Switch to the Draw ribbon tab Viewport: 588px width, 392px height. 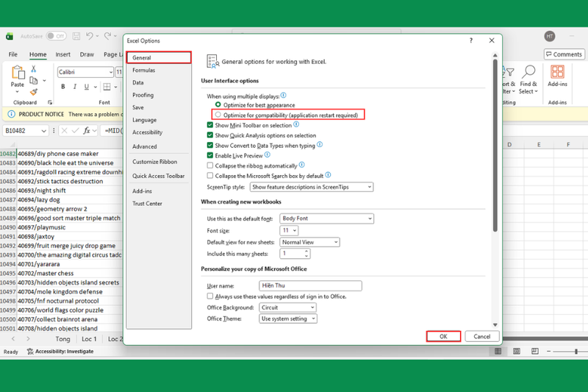pyautogui.click(x=87, y=54)
